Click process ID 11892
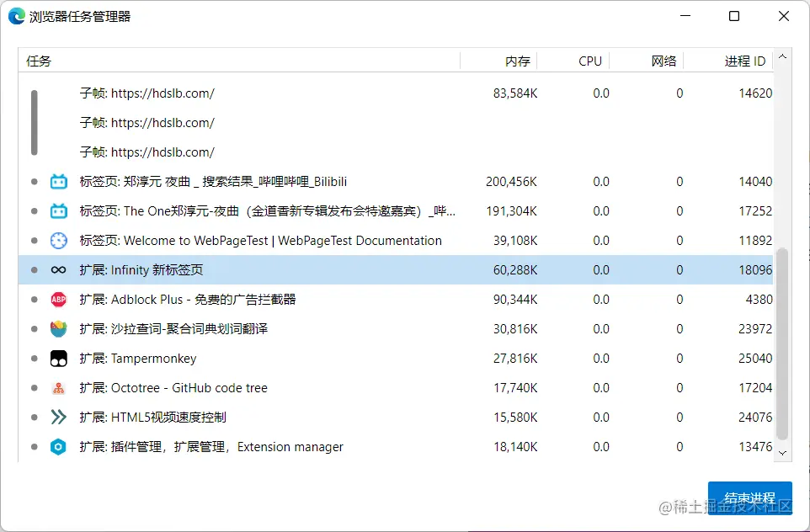 tap(755, 241)
